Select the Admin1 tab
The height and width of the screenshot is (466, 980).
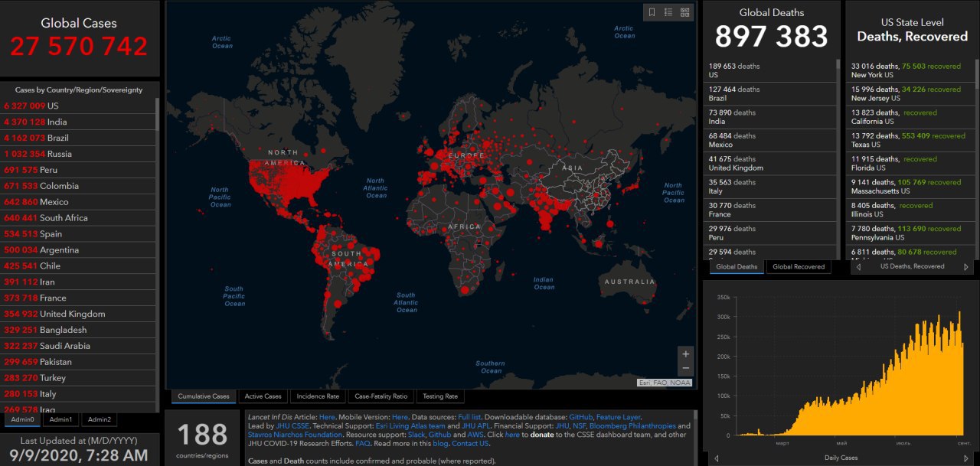pos(60,419)
